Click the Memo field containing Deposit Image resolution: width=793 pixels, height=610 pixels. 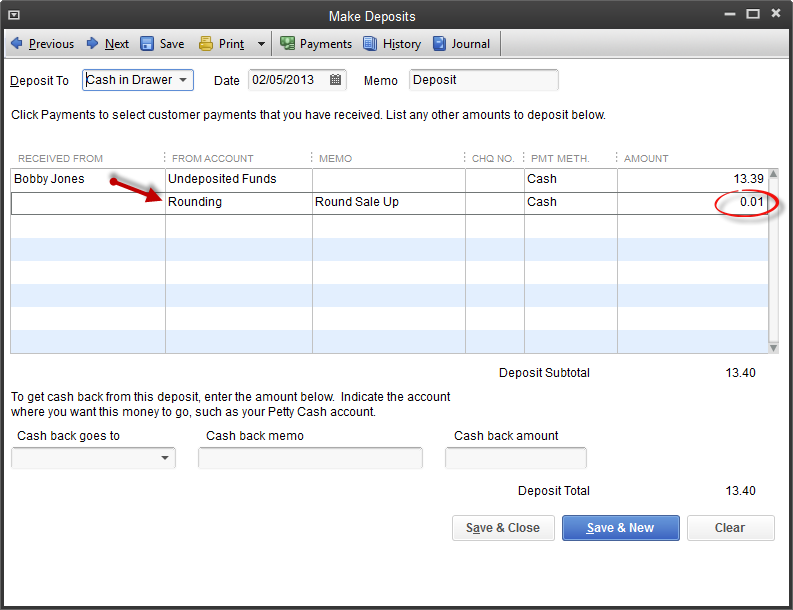click(483, 80)
